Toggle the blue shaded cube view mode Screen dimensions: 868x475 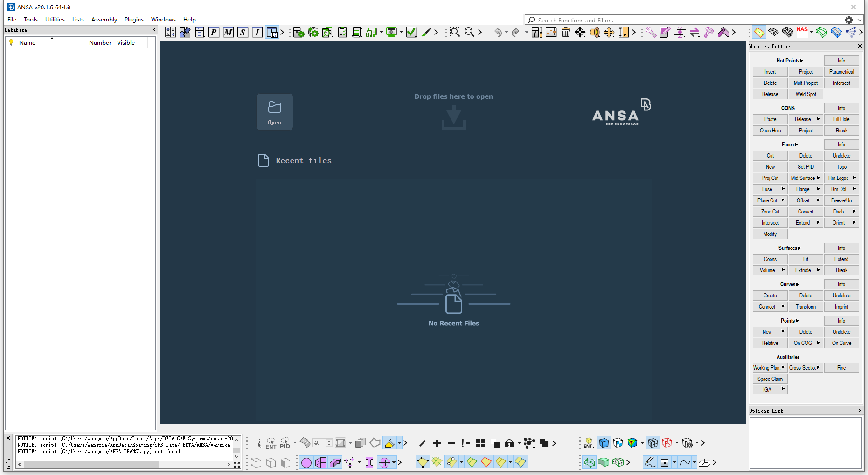[604, 443]
